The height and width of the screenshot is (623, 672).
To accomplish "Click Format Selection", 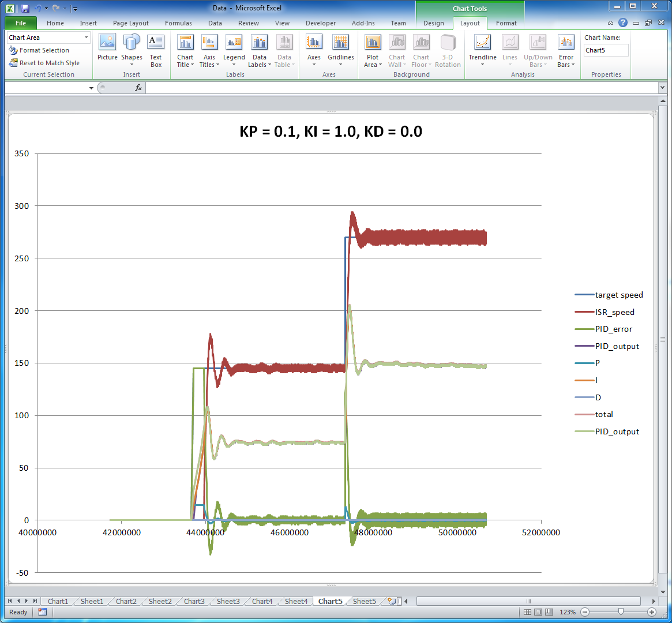I will (39, 50).
